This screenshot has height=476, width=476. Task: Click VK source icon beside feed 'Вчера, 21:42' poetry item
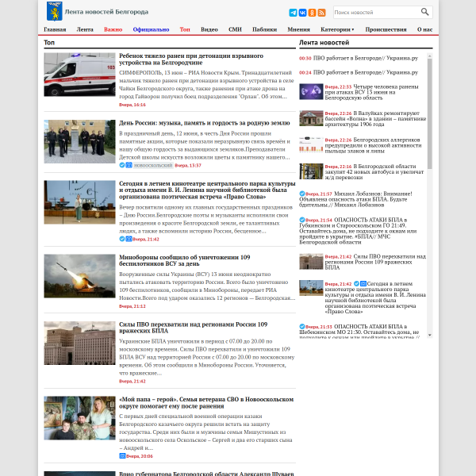tap(363, 283)
